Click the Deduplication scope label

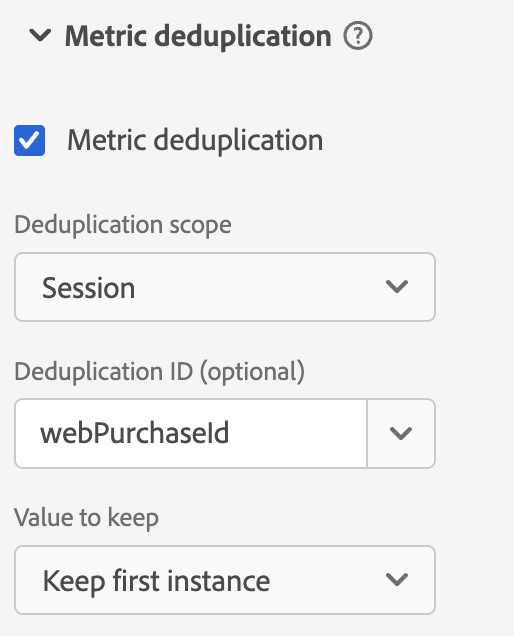(123, 225)
